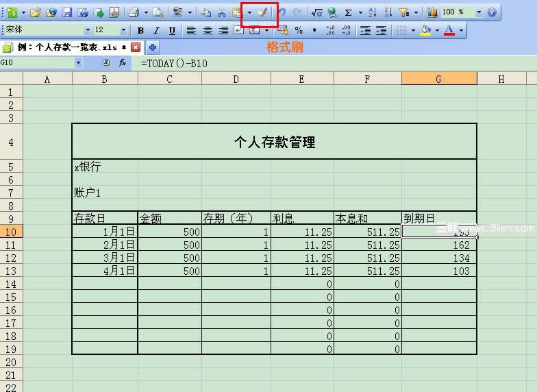Open the font color dropdown arrow

461,31
